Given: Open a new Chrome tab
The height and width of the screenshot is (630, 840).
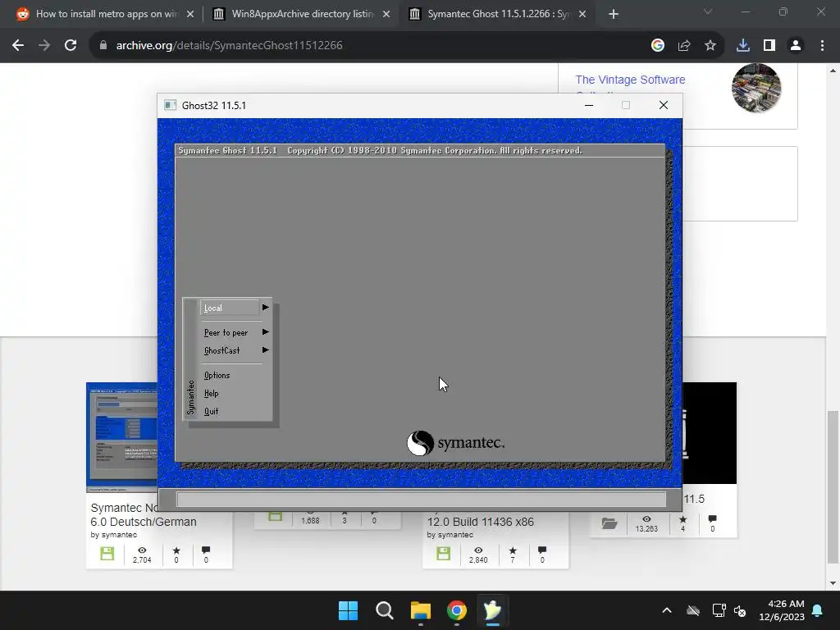Looking at the screenshot, I should 614,14.
